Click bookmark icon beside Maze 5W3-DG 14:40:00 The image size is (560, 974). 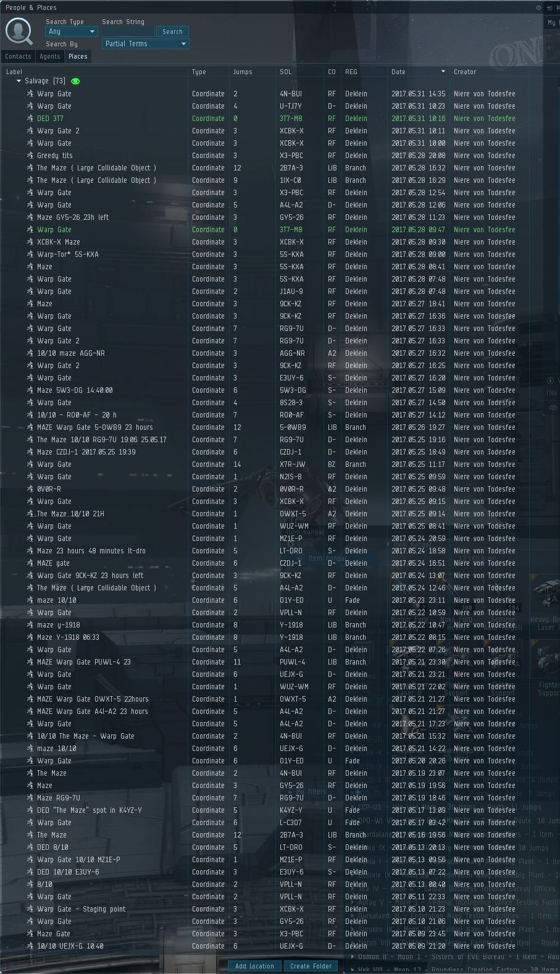[x=30, y=390]
